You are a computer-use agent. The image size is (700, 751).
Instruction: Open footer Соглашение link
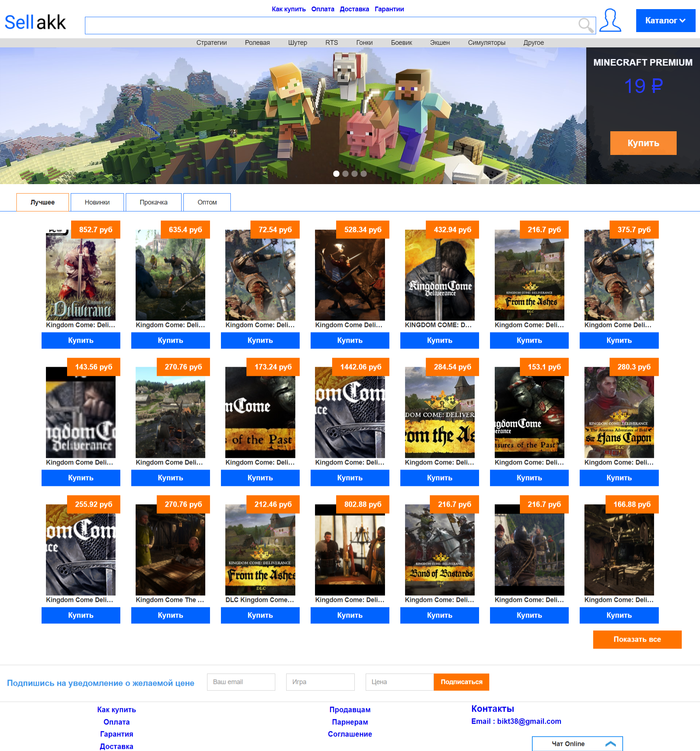[x=350, y=734]
